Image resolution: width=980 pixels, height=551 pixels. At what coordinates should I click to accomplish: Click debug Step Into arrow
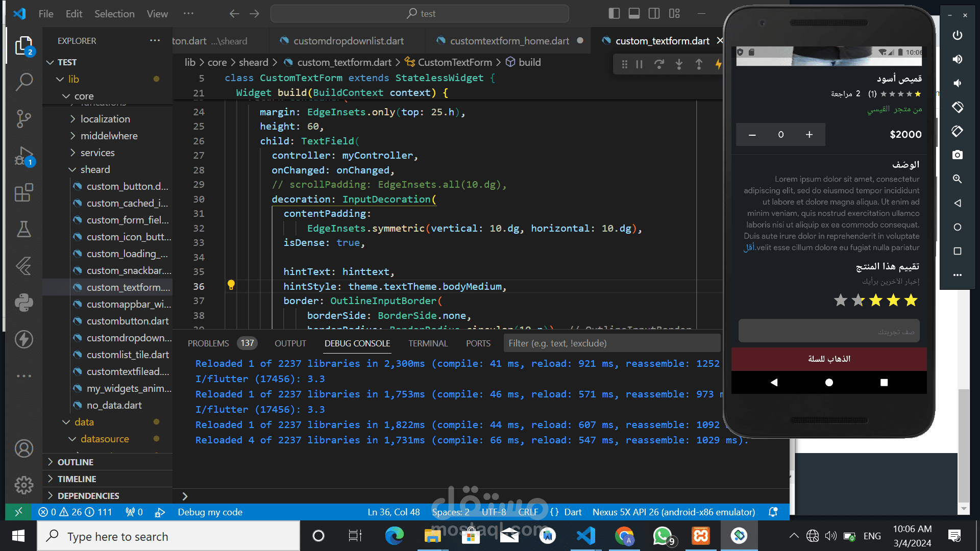(679, 64)
